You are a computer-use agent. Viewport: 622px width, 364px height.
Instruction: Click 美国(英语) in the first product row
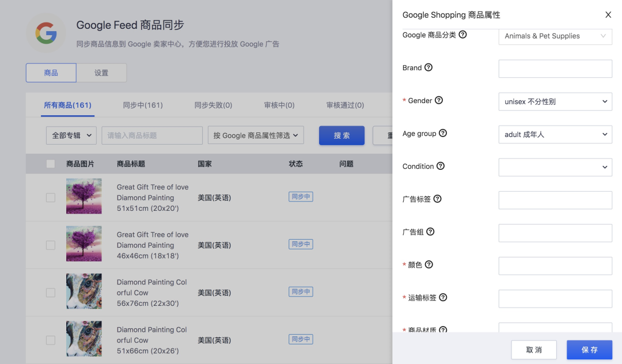tap(214, 198)
